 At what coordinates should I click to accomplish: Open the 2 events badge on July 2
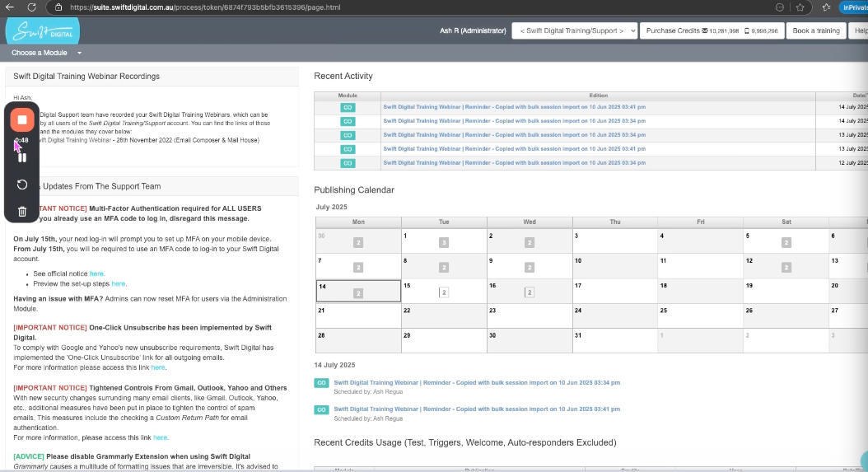pyautogui.click(x=530, y=243)
